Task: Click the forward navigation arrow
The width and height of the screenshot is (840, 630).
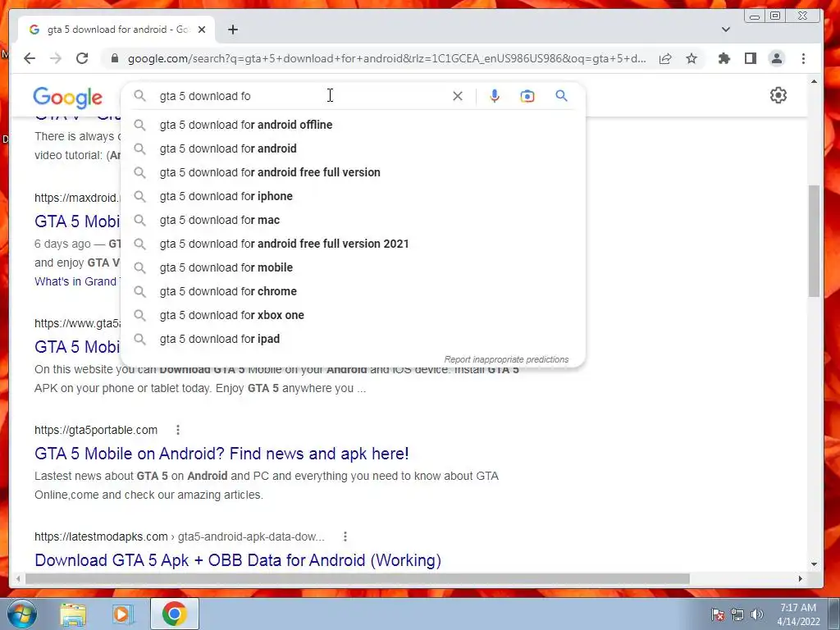Action: coord(56,58)
